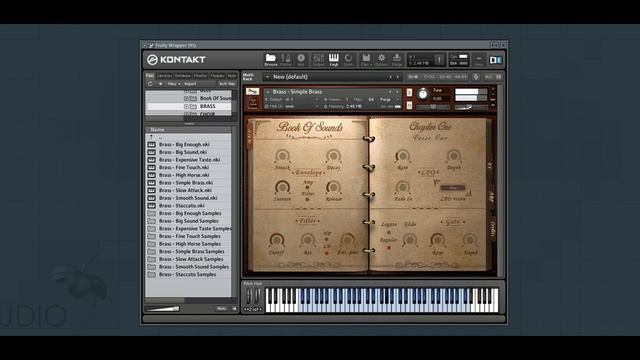Enable the LP filter mode LED
This screenshot has height=360, width=640.
click(x=327, y=253)
